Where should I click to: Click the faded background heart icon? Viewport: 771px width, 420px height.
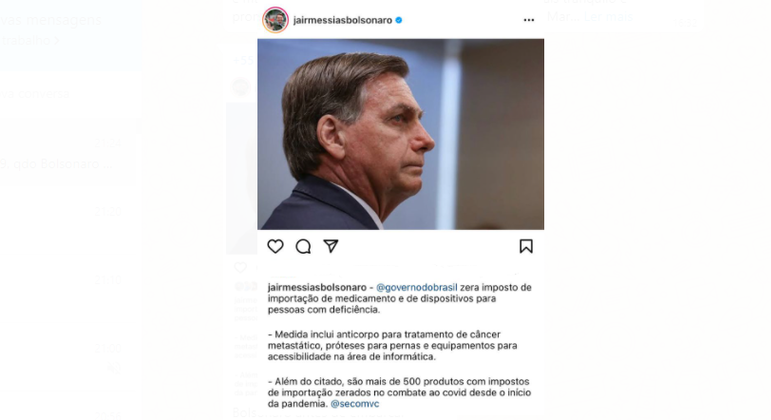pos(240,267)
